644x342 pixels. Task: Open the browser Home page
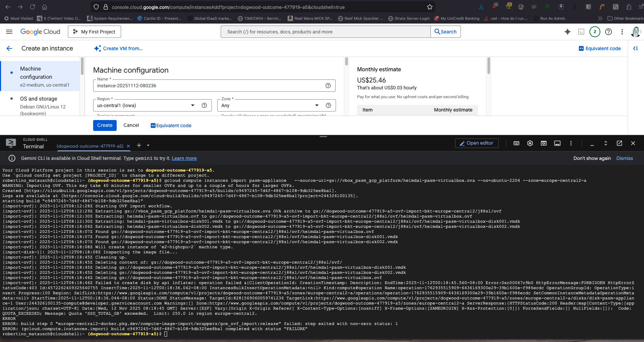[44, 7]
